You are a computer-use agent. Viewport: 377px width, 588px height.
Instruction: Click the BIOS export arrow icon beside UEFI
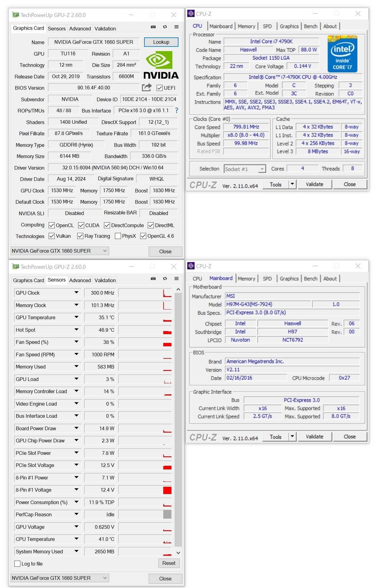click(x=147, y=88)
